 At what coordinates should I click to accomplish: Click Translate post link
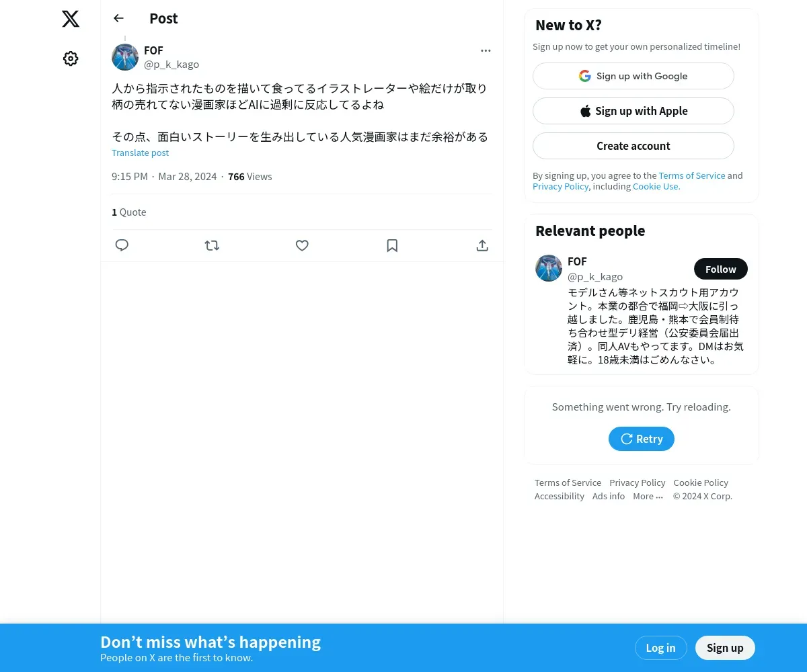click(140, 153)
